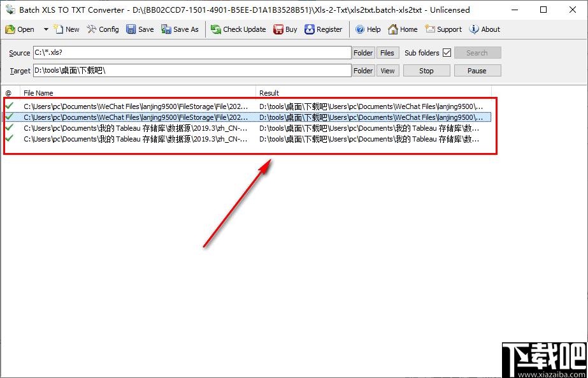Click the Open folder icon in toolbar
The image size is (588, 378).
pos(10,29)
